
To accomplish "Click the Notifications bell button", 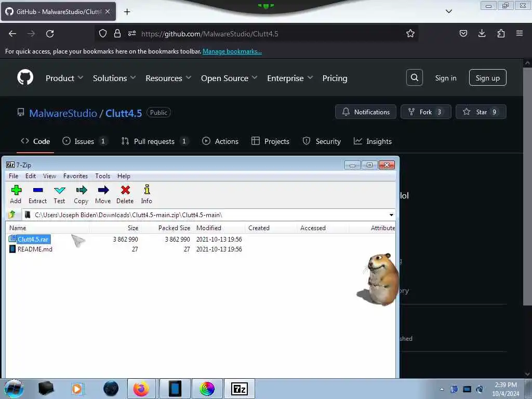I will pos(365,112).
